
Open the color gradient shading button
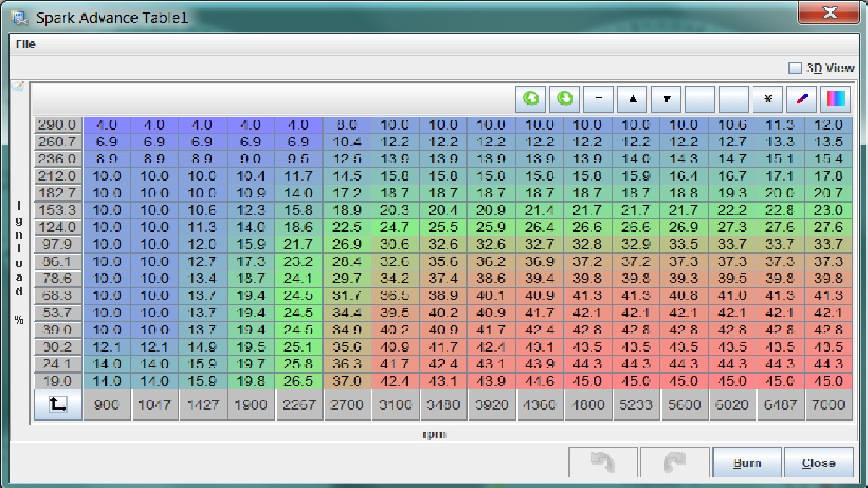pos(835,99)
